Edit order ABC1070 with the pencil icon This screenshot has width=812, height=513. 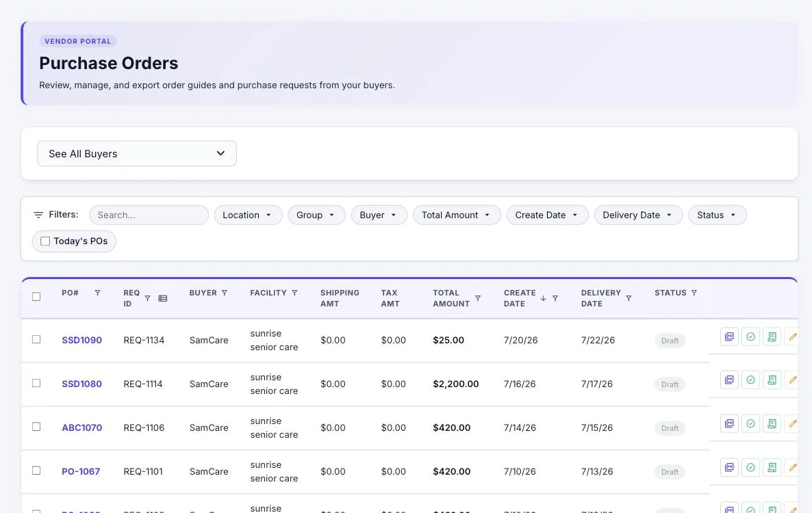792,423
